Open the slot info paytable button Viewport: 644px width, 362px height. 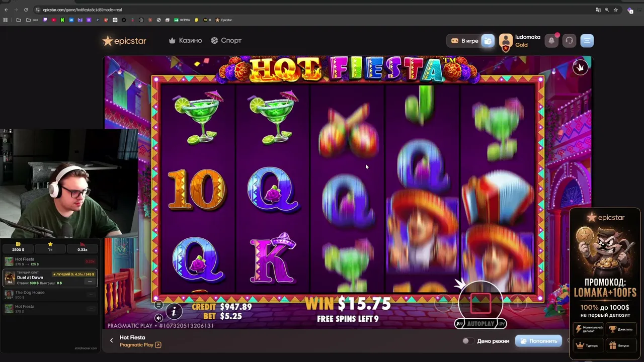[x=174, y=312]
